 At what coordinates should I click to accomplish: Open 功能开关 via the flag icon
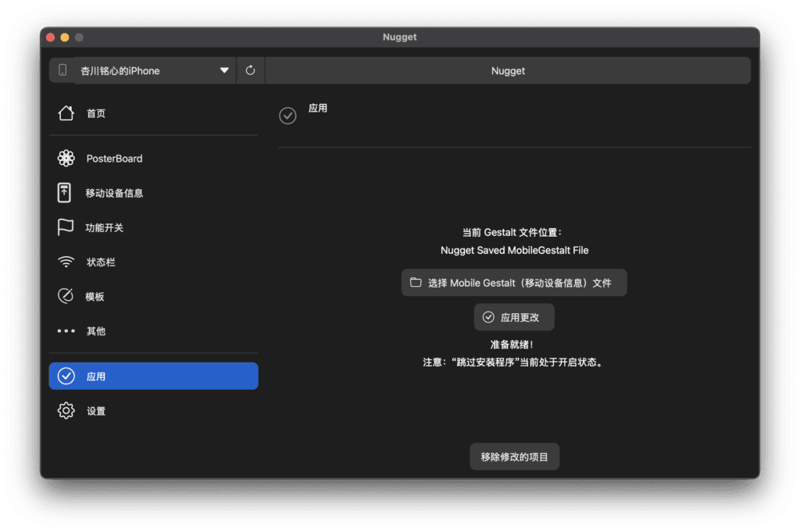click(x=66, y=227)
